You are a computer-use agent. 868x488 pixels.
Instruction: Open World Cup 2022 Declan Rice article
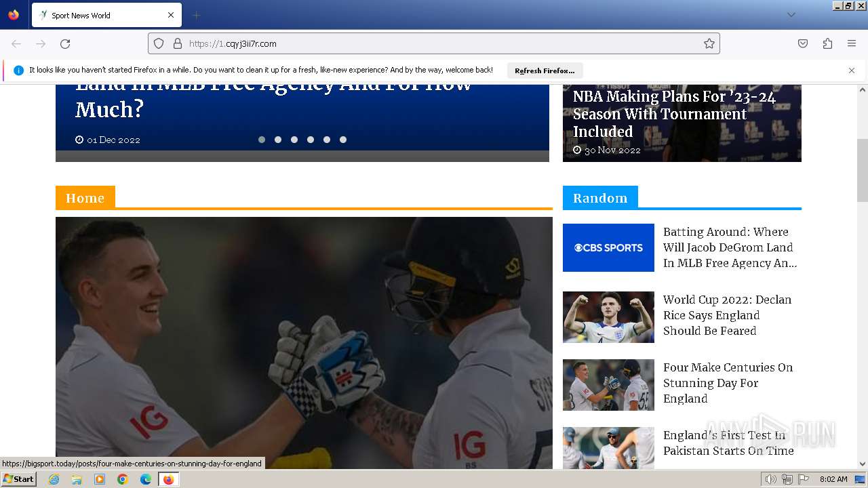(x=727, y=315)
